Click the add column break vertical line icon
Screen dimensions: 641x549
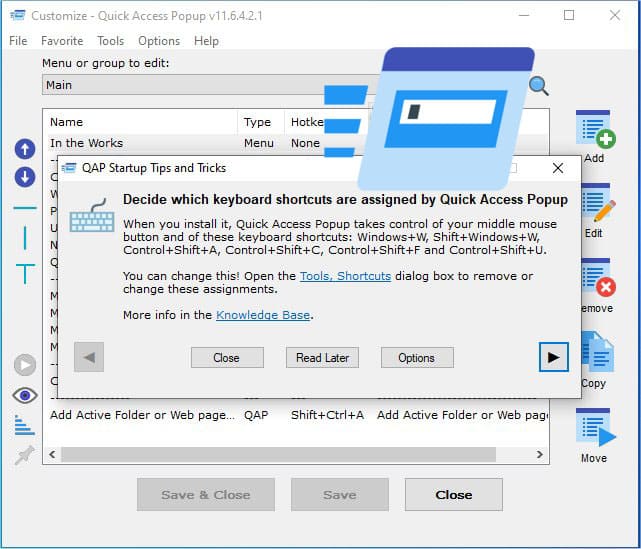[x=25, y=238]
